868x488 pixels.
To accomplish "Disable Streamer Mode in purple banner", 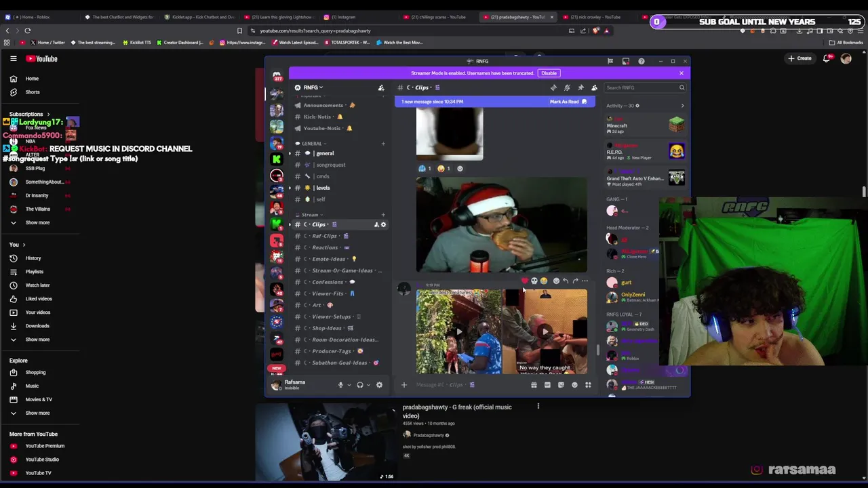I will tap(549, 73).
